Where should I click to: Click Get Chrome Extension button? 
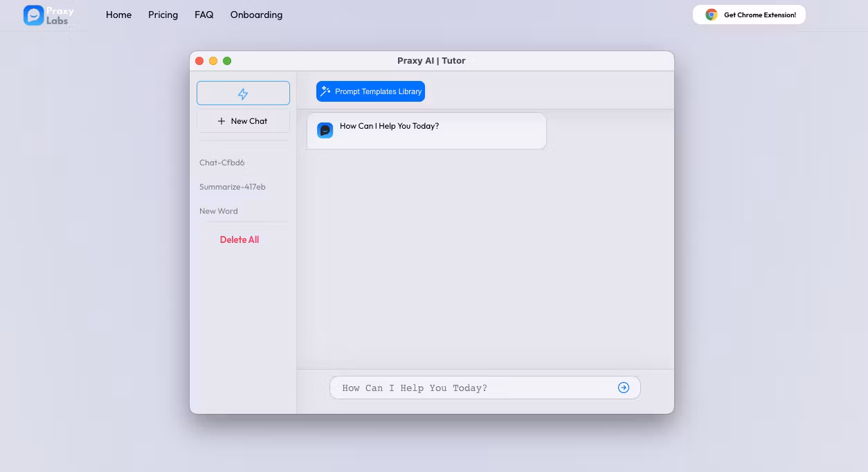749,15
